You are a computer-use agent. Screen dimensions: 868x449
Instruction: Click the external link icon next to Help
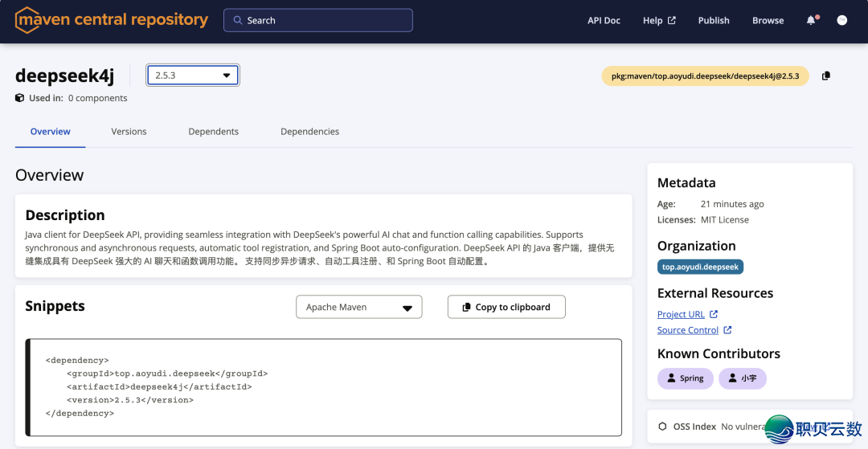(x=671, y=20)
